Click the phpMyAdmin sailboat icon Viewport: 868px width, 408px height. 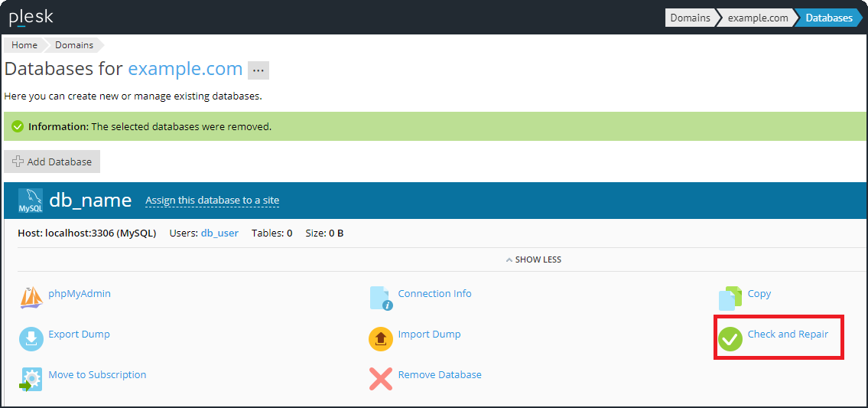click(31, 298)
